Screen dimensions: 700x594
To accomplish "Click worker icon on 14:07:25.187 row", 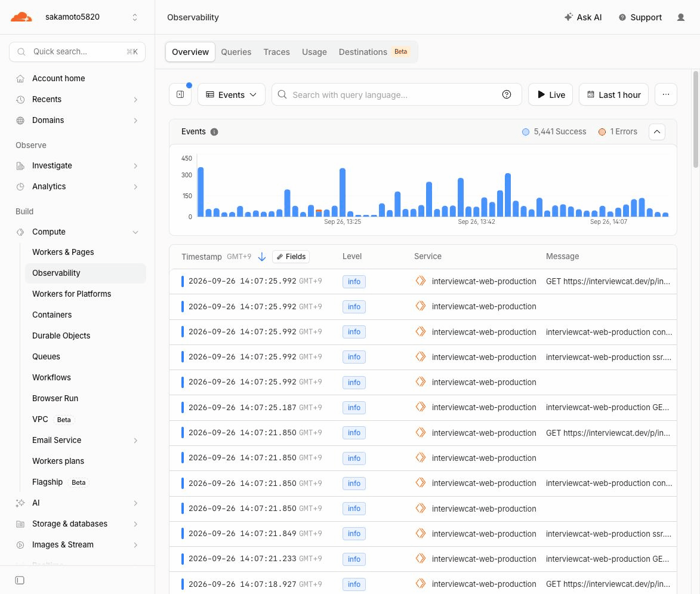I will 421,407.
